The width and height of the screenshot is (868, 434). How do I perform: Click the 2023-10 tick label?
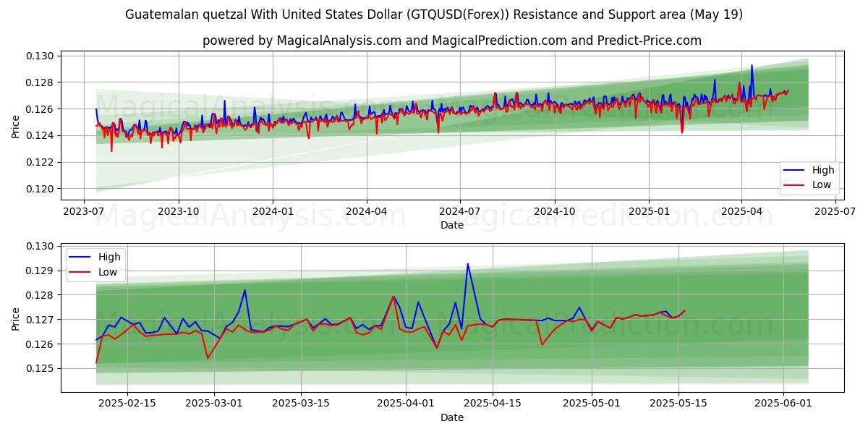(x=178, y=211)
